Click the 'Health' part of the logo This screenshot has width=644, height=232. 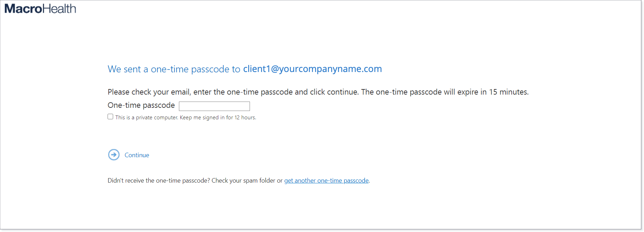point(59,9)
